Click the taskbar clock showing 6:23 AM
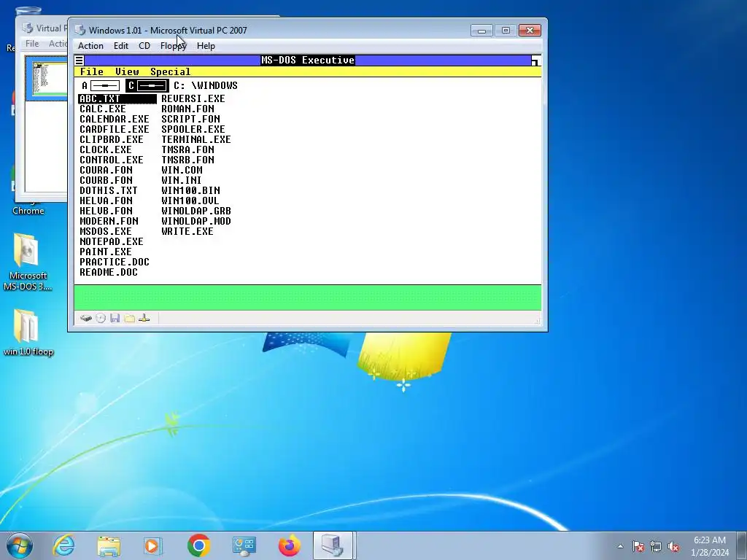 tap(710, 546)
